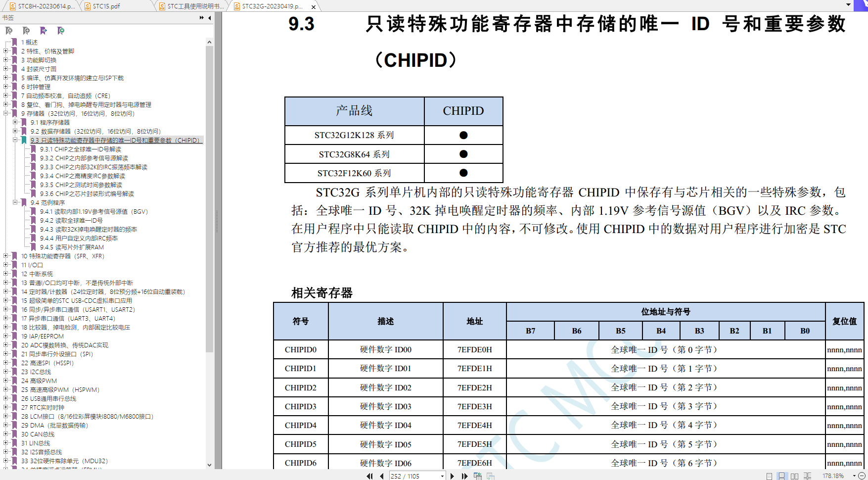Image resolution: width=868 pixels, height=480 pixels.
Task: Click the bookmark icon beside '9.3.1 CHIP之全球唯一ID号解读'
Action: click(34, 149)
